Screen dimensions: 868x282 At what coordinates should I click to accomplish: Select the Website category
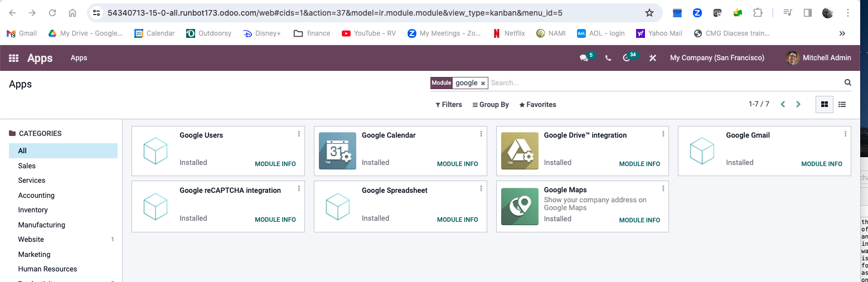(63, 240)
